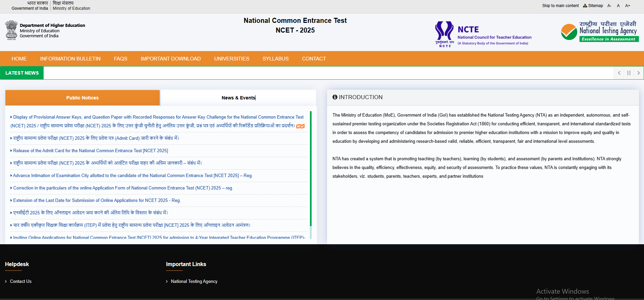This screenshot has height=300, width=644.
Task: Pause the latest news ticker
Action: [629, 73]
